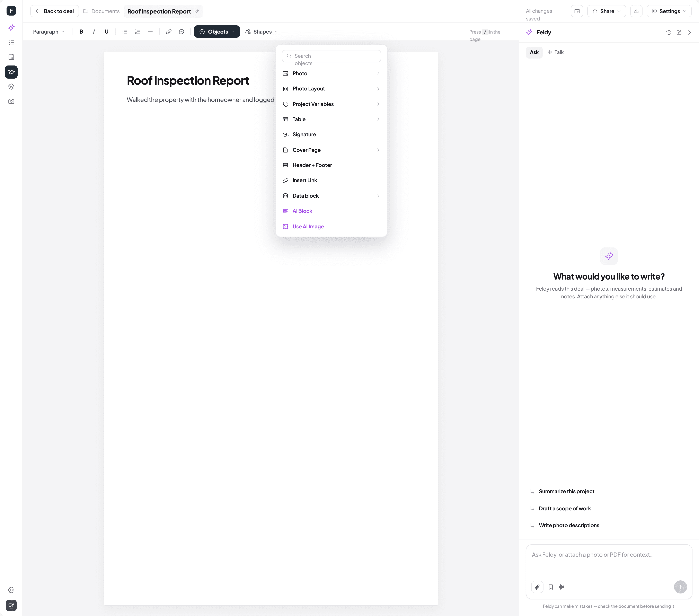
Task: Select the Summarize this project suggestion
Action: [x=566, y=492]
